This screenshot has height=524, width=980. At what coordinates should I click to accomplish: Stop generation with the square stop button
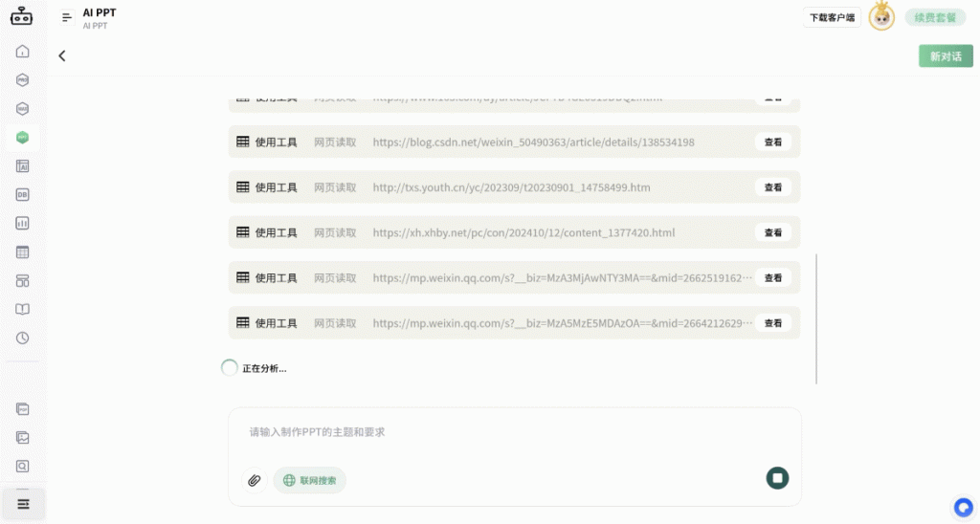click(777, 478)
